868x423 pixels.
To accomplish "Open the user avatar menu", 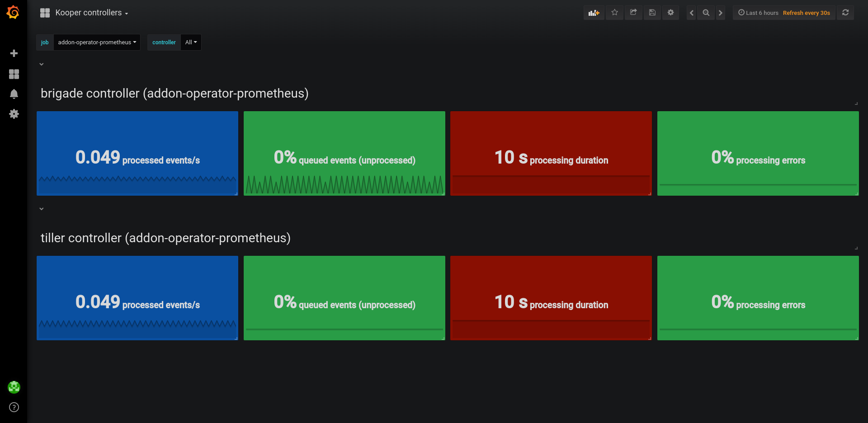I will 14,387.
